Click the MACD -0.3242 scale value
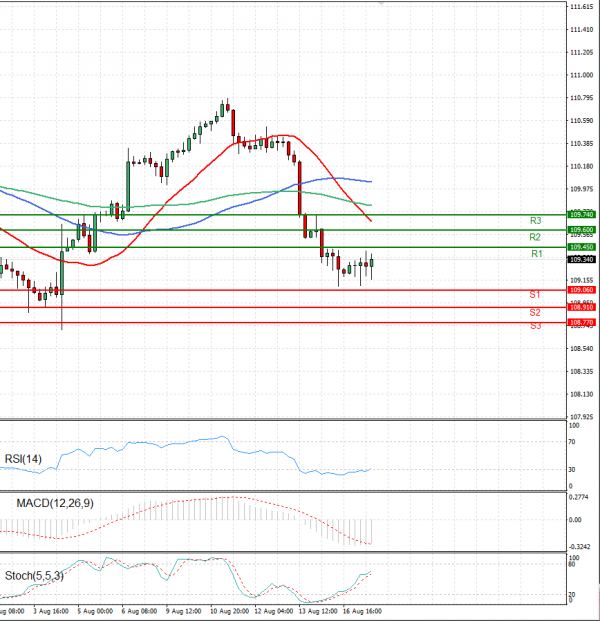 (580, 547)
